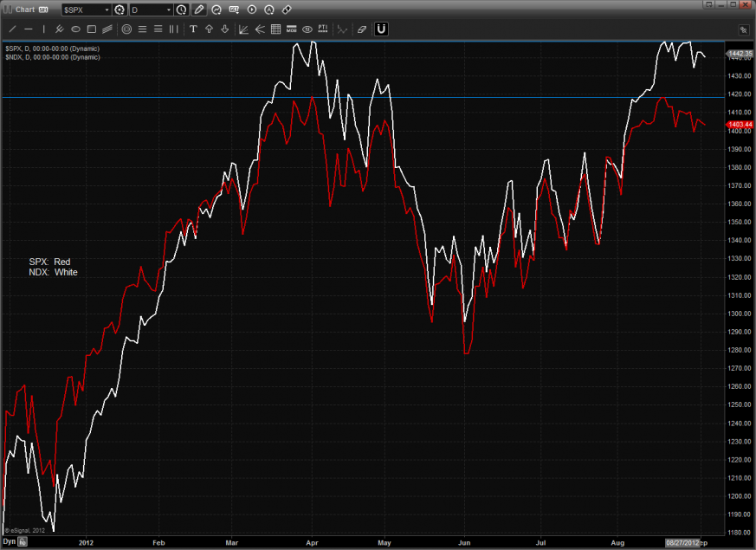Select the vertical line drawing tool
This screenshot has width=756, height=550.
[x=44, y=29]
